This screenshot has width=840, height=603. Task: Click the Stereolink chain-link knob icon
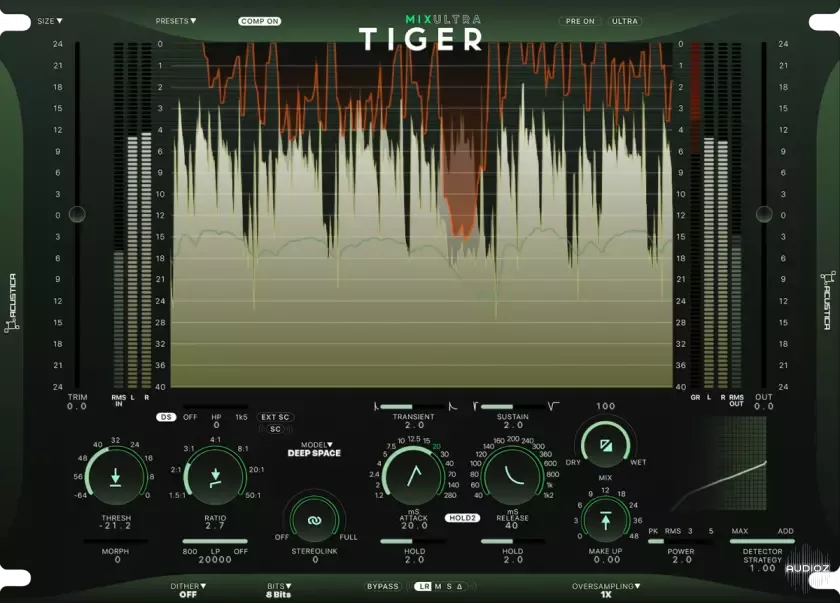coord(314,520)
